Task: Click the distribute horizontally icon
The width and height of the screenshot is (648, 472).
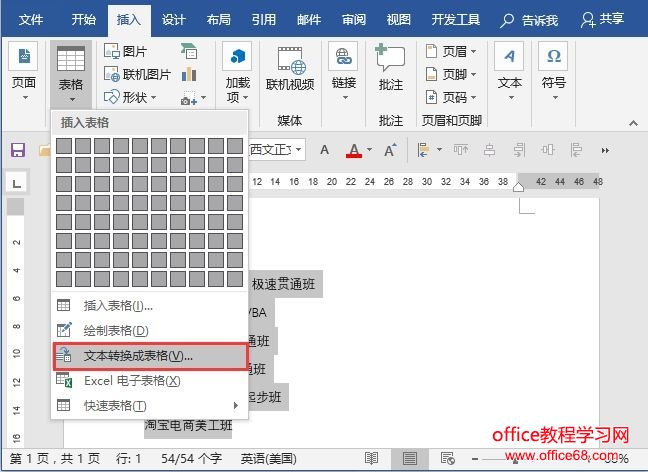Action: pyautogui.click(x=548, y=150)
